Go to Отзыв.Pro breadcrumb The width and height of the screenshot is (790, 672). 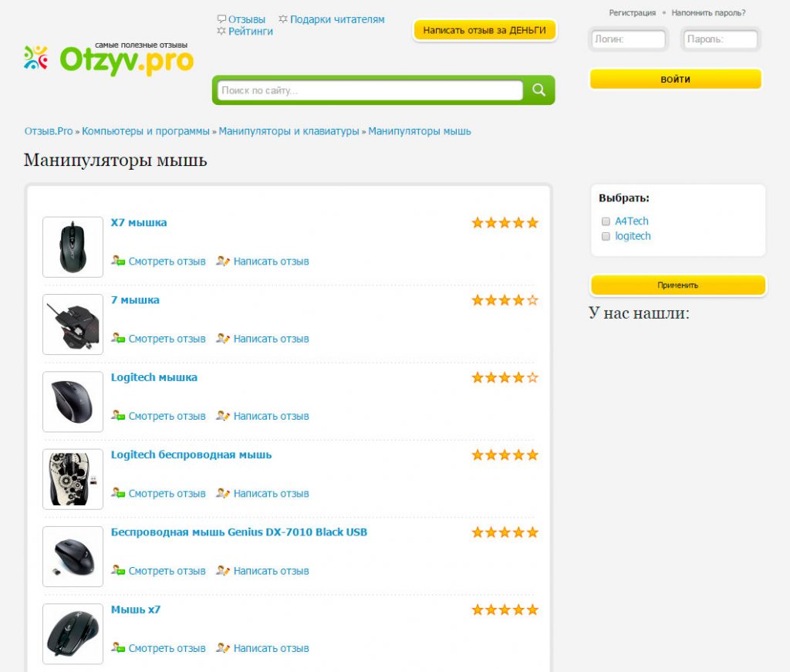(49, 131)
